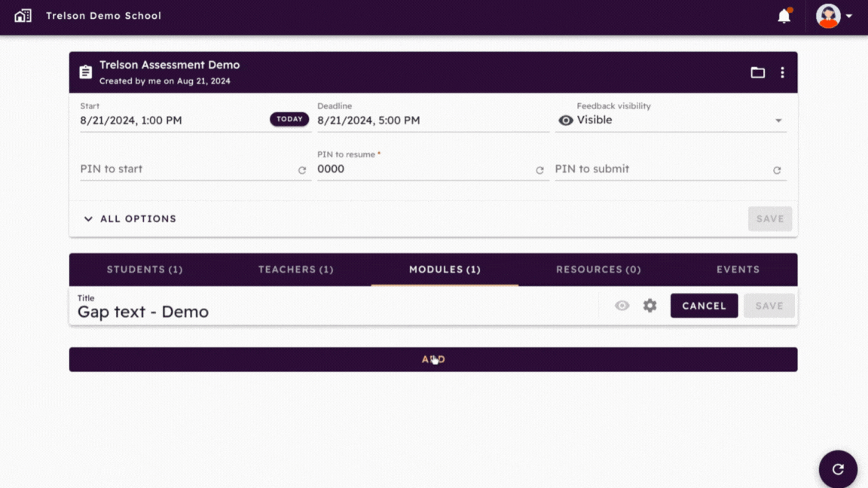Click the SAVE button in assessment settings

770,218
